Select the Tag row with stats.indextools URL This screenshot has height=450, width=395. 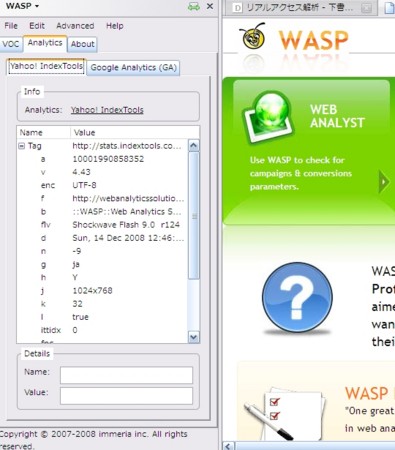point(103,146)
